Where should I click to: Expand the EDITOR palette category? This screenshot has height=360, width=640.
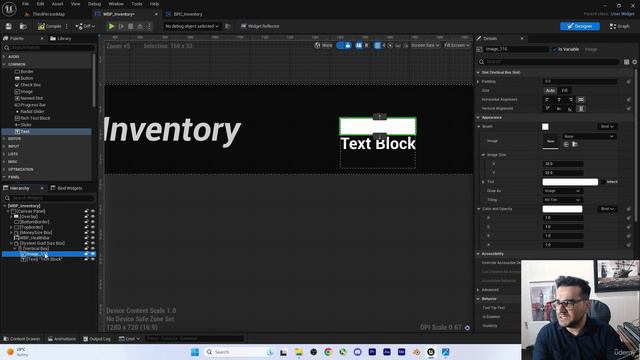point(4,139)
